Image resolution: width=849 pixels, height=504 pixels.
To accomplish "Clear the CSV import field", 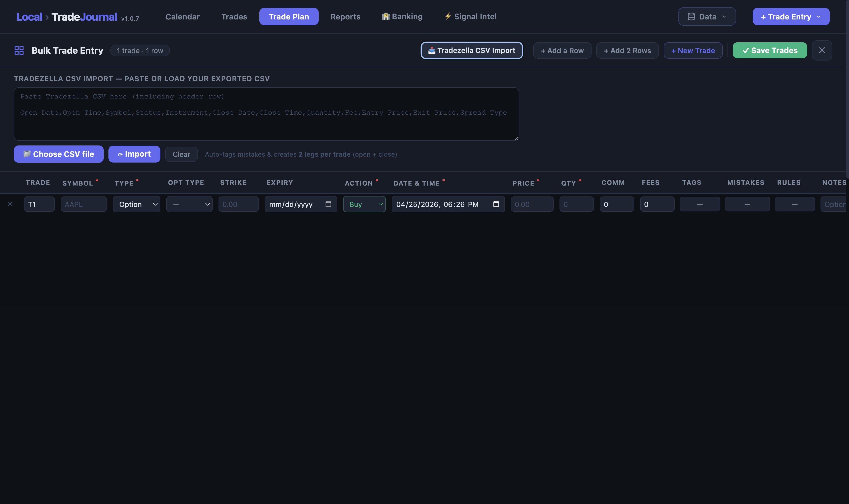I will [x=181, y=154].
